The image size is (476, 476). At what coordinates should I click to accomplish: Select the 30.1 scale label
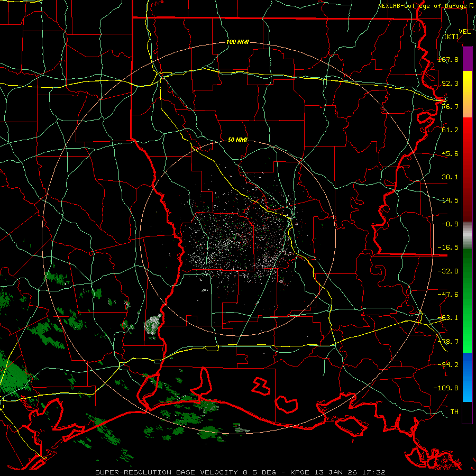point(450,177)
